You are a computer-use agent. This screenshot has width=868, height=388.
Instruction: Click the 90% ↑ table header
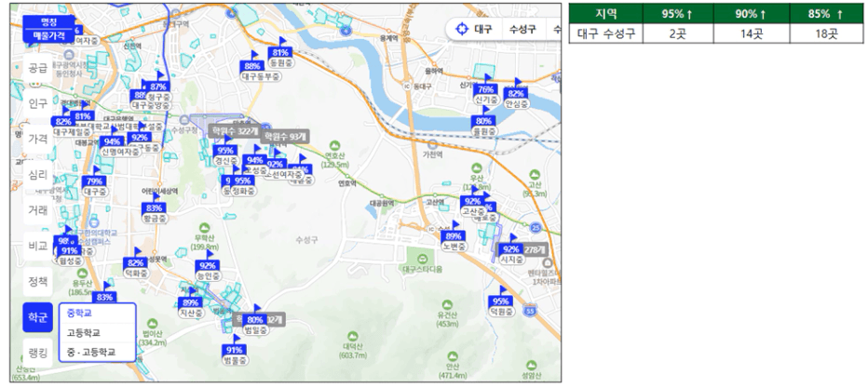pyautogui.click(x=752, y=14)
